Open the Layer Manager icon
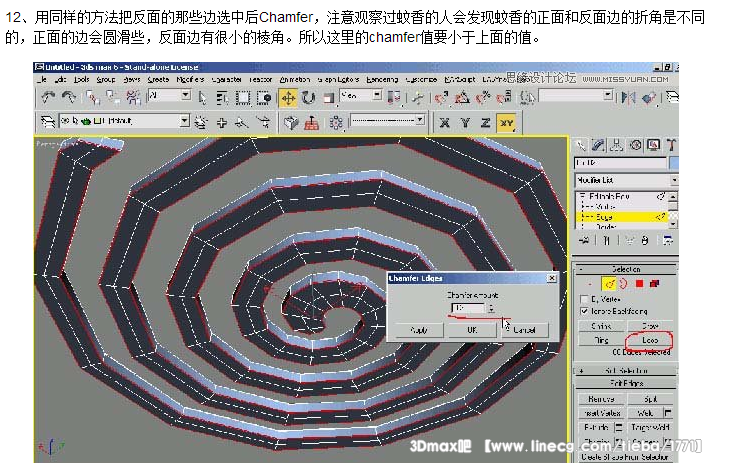This screenshot has width=731, height=463. [672, 97]
